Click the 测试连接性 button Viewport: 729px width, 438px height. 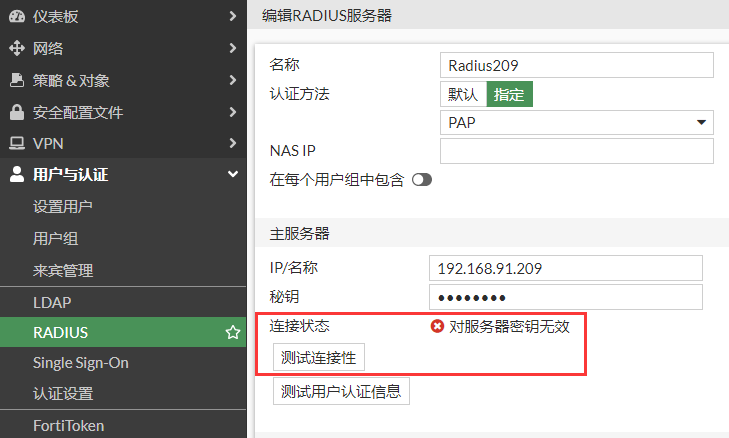click(320, 358)
